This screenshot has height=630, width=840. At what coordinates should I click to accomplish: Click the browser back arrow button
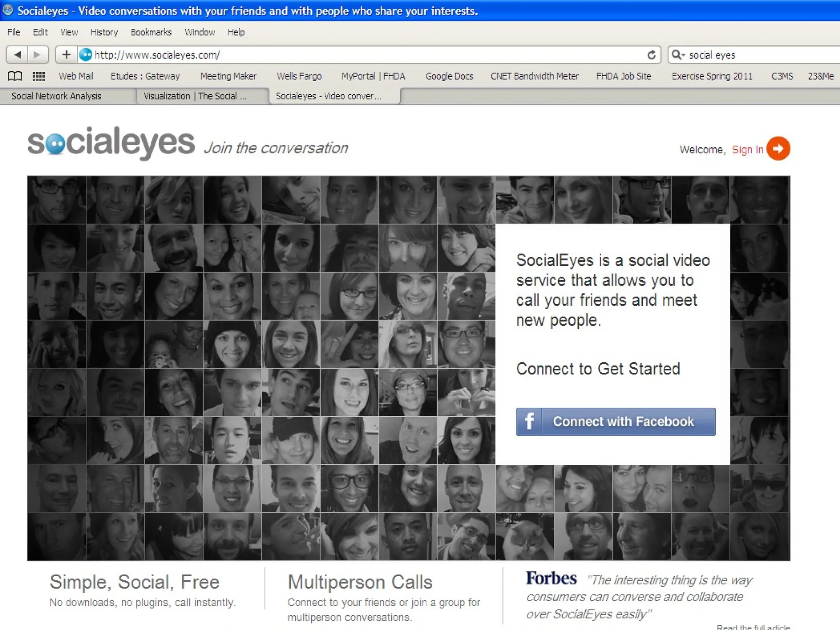click(x=17, y=55)
